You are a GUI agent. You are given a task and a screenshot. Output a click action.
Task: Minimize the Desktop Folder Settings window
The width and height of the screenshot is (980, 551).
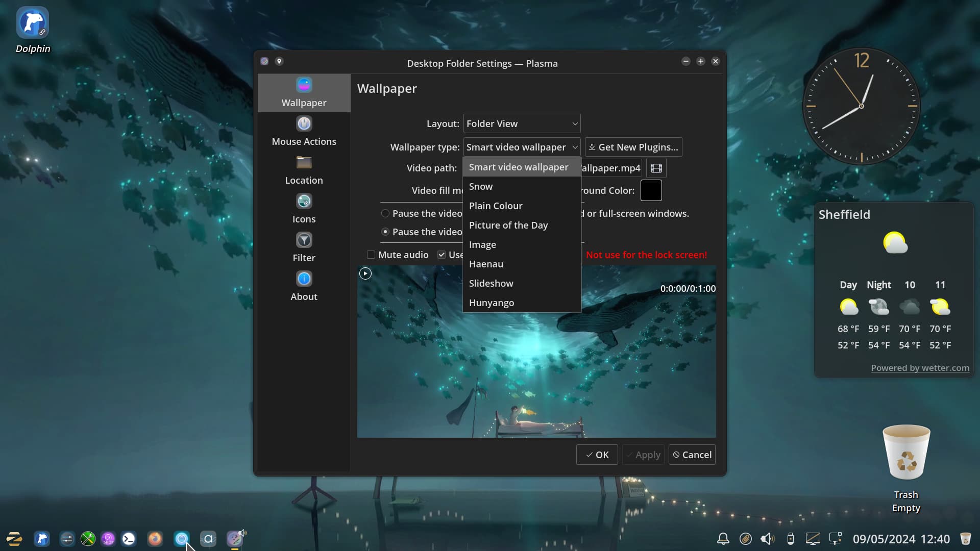click(x=685, y=61)
